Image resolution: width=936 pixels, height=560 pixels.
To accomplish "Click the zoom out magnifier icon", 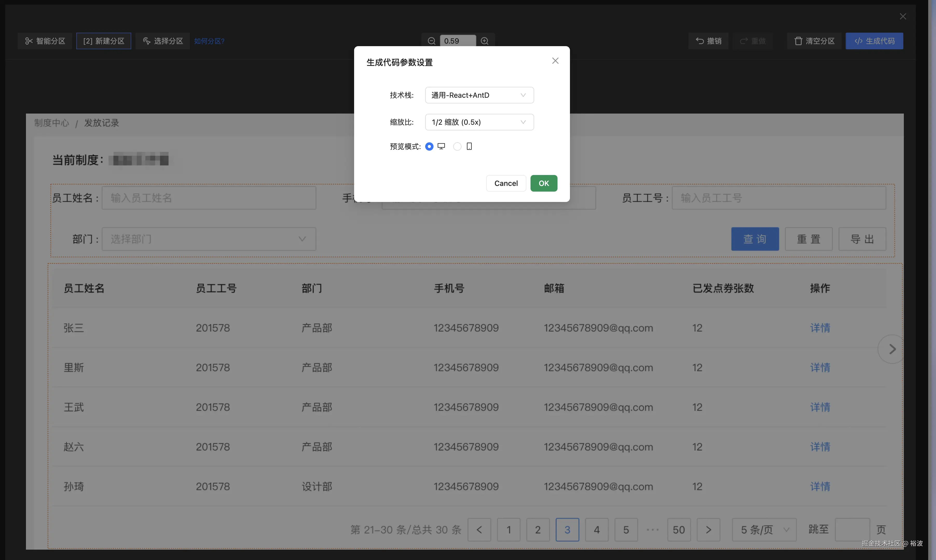I will click(x=431, y=41).
